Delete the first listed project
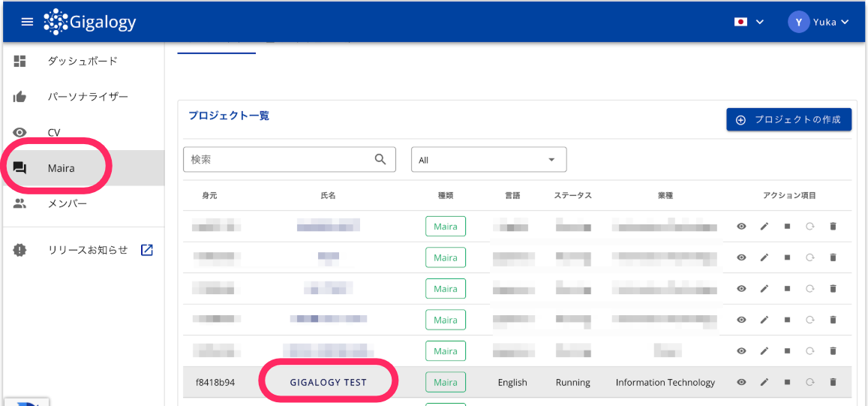Image resolution: width=868 pixels, height=406 pixels. click(832, 226)
